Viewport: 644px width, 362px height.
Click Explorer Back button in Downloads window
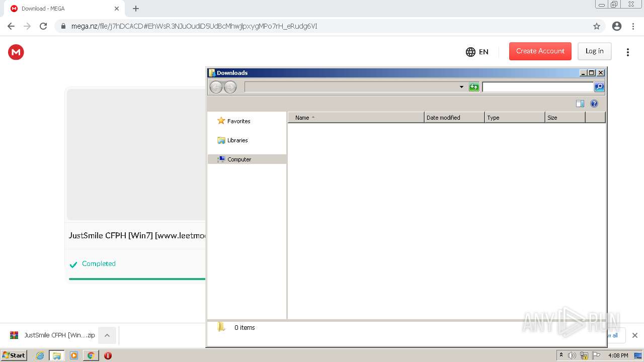[x=216, y=87]
